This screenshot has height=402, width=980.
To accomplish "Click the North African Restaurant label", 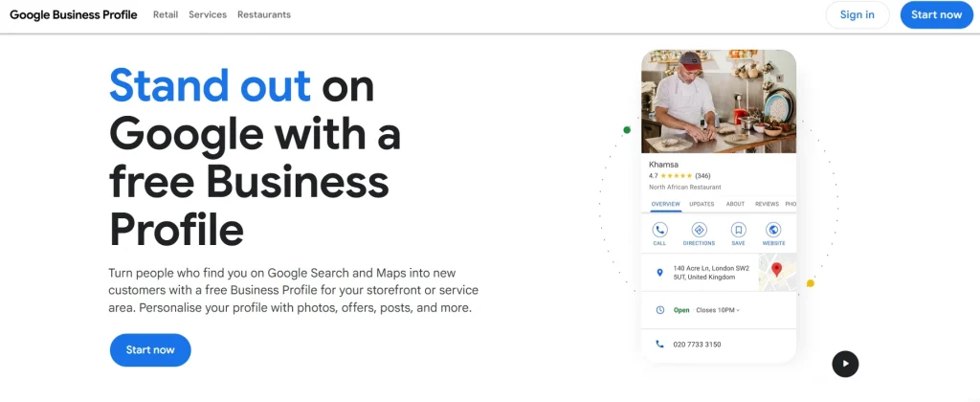I will tap(685, 187).
